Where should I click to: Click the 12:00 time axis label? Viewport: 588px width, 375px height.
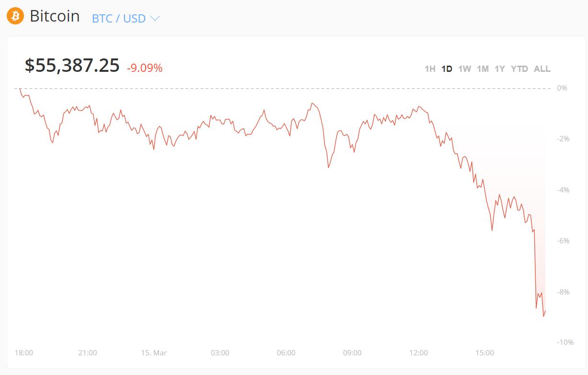pyautogui.click(x=418, y=353)
